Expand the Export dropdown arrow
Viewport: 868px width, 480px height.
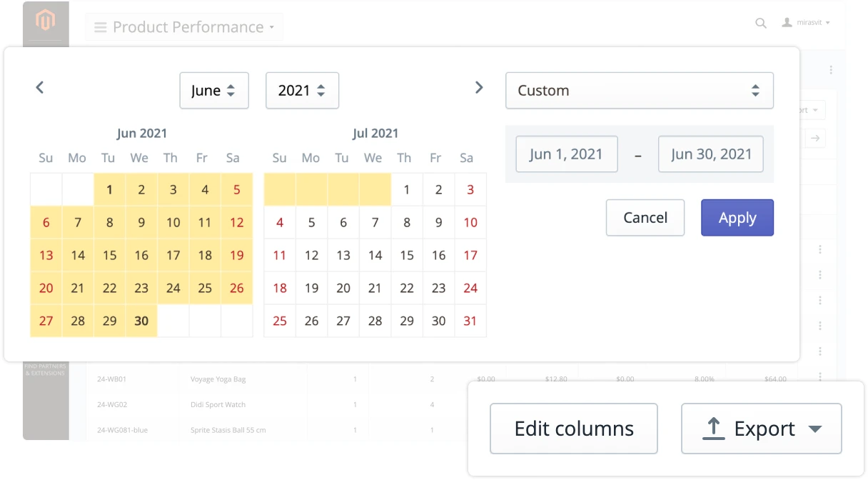click(814, 429)
